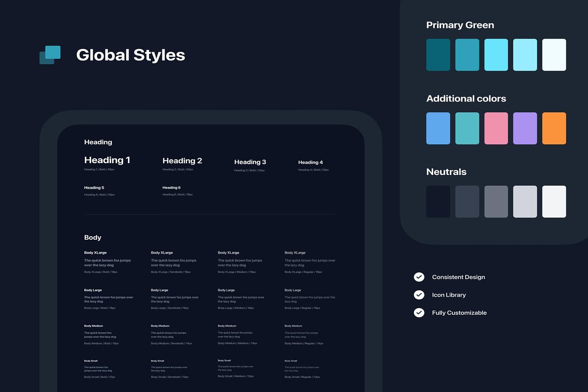Screen dimensions: 588x392
Task: Choose the near-white Primary Green swatch
Action: 554,55
